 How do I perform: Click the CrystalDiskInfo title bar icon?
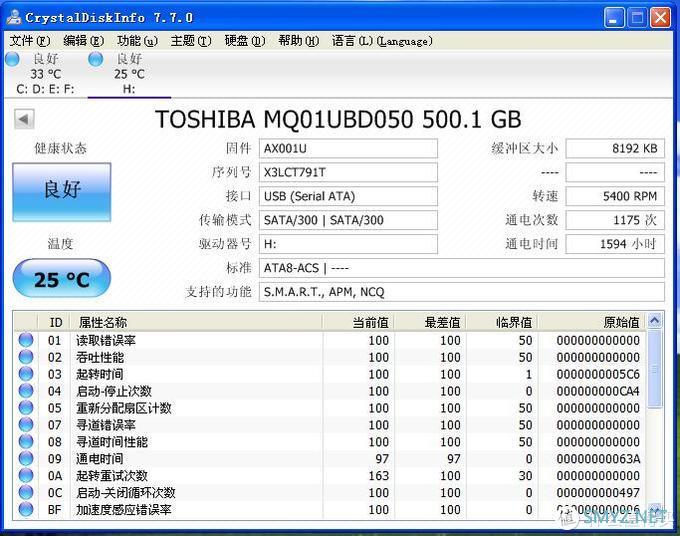click(x=14, y=17)
